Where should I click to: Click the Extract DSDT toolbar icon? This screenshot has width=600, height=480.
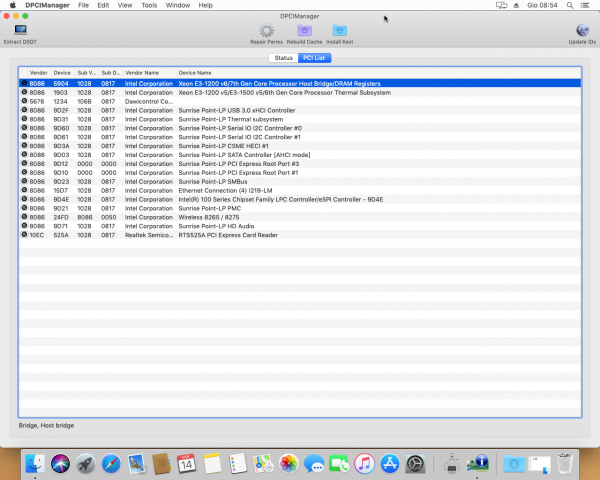click(x=19, y=32)
